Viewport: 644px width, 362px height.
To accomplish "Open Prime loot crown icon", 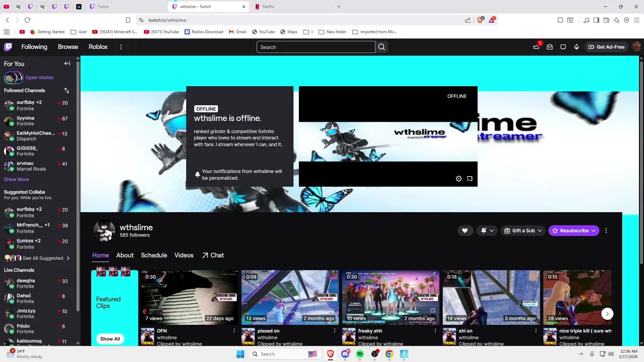I will point(536,47).
